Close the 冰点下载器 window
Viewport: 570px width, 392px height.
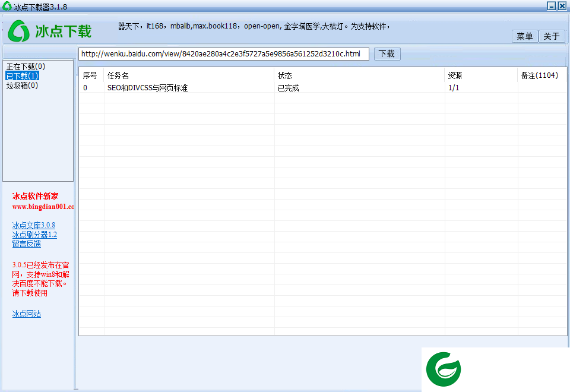(x=562, y=6)
